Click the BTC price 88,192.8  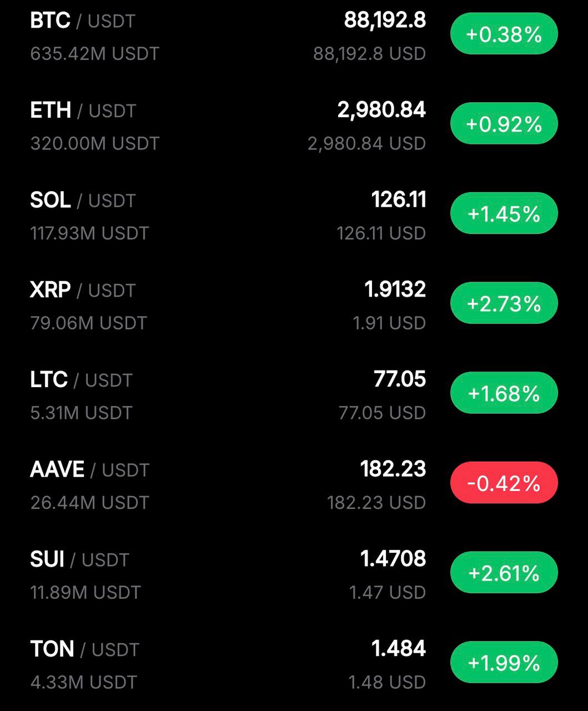pyautogui.click(x=385, y=21)
